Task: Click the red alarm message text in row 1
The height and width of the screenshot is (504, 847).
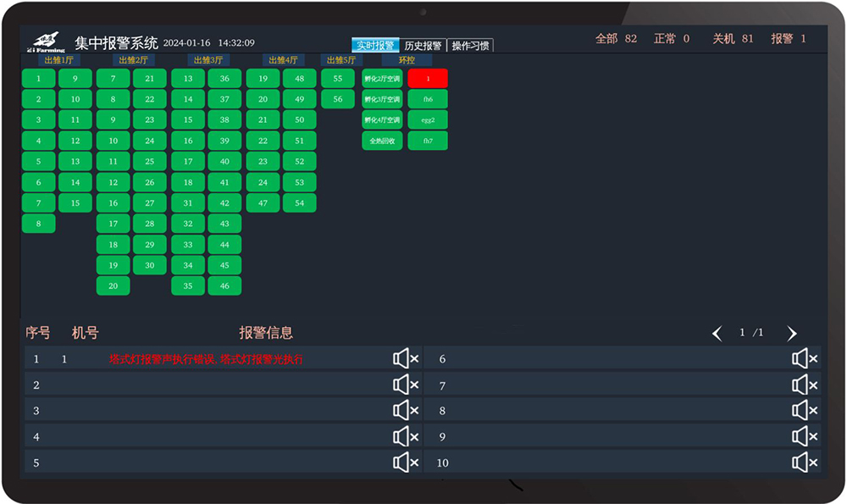Action: coord(206,359)
